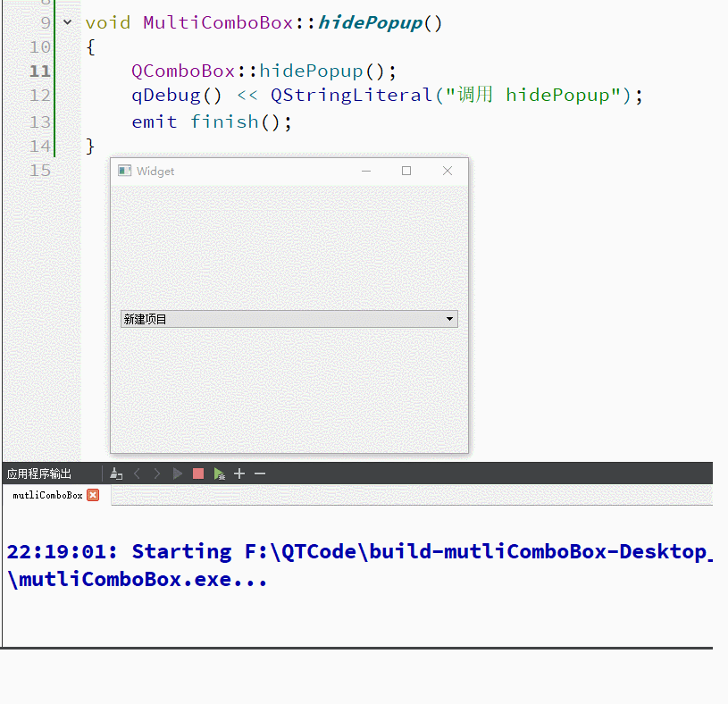The image size is (728, 704).
Task: Filter the application output
Action: pyautogui.click(x=116, y=474)
